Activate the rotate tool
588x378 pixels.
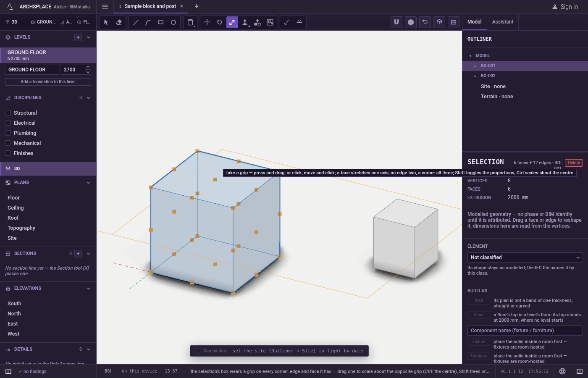[220, 22]
